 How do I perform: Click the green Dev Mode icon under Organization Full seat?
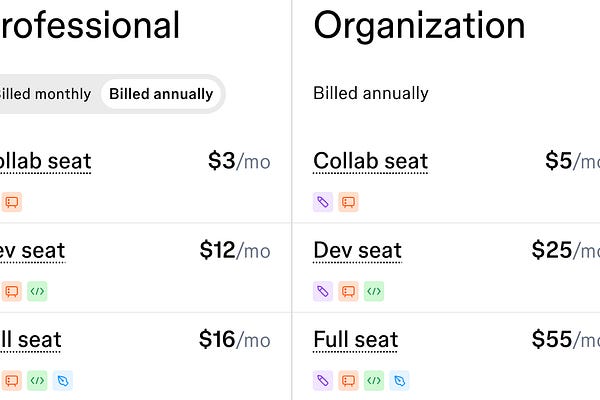pyautogui.click(x=374, y=380)
